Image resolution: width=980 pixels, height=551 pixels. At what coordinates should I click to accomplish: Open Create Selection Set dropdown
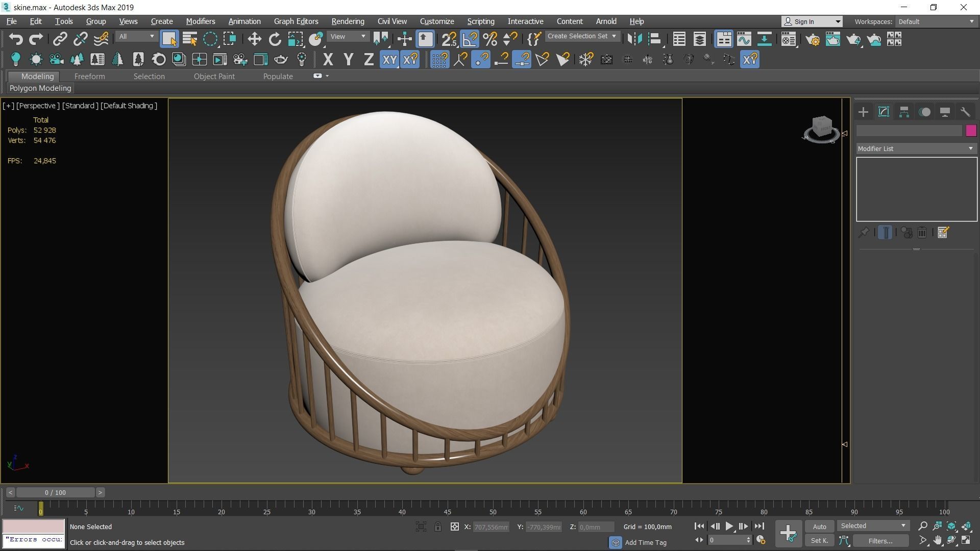pos(582,36)
